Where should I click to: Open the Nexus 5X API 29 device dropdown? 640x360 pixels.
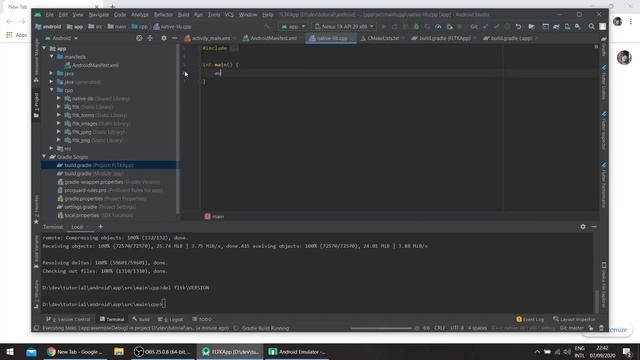click(x=344, y=27)
